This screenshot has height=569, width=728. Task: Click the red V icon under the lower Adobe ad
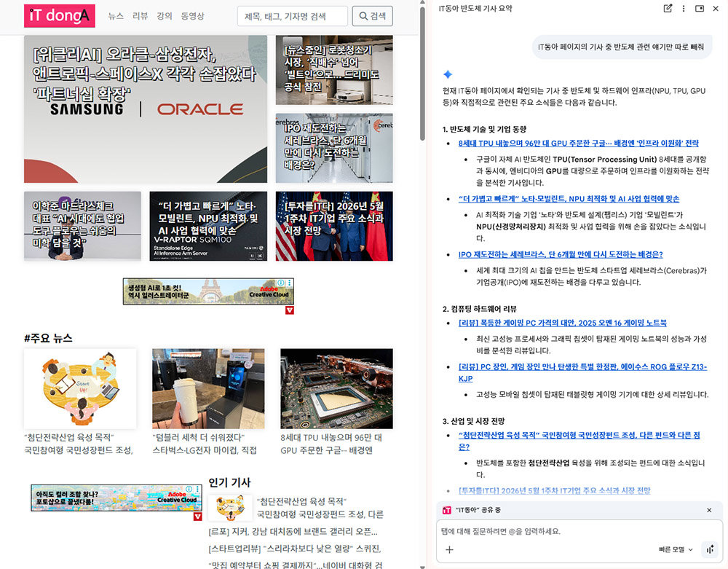point(197,516)
